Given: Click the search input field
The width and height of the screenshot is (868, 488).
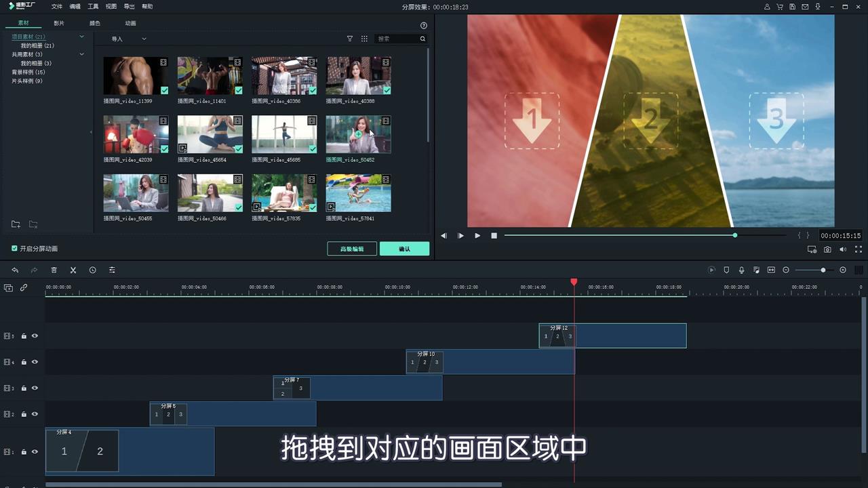Looking at the screenshot, I should pos(398,39).
